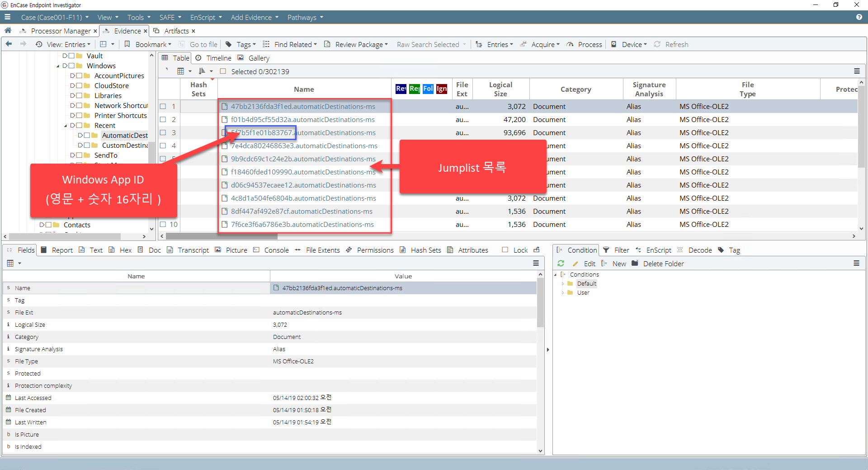Click the Rev column flag icon
Screen dimensions: 868x470
tap(401, 89)
